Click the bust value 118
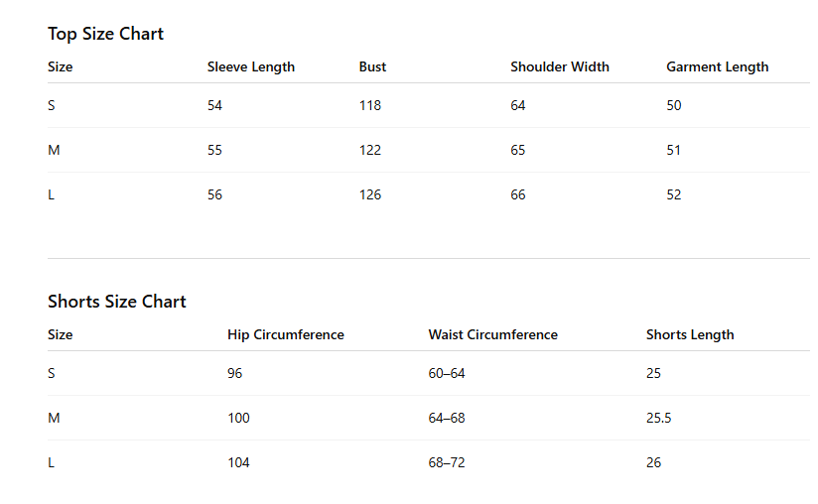Viewport: 818px width, 504px height. click(x=370, y=106)
